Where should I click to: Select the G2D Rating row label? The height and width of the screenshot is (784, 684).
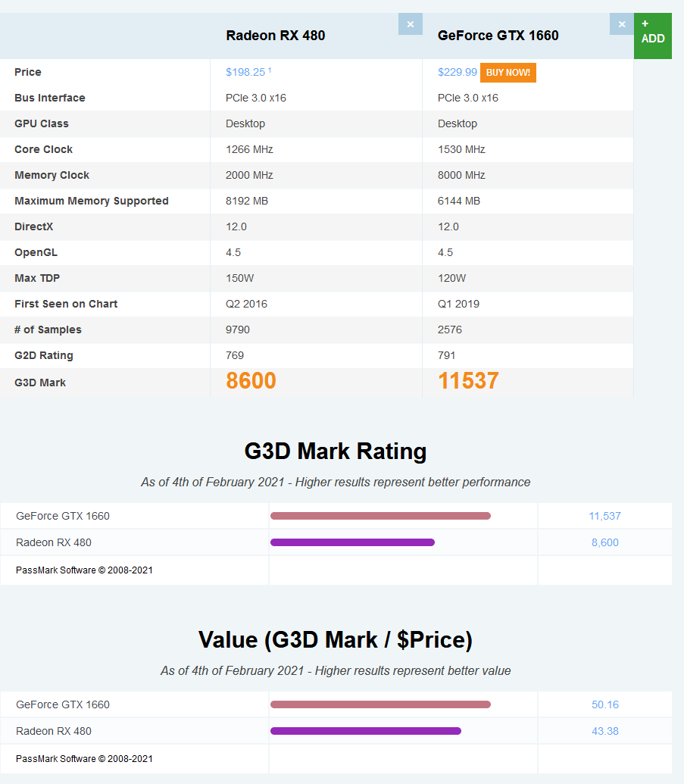[44, 355]
